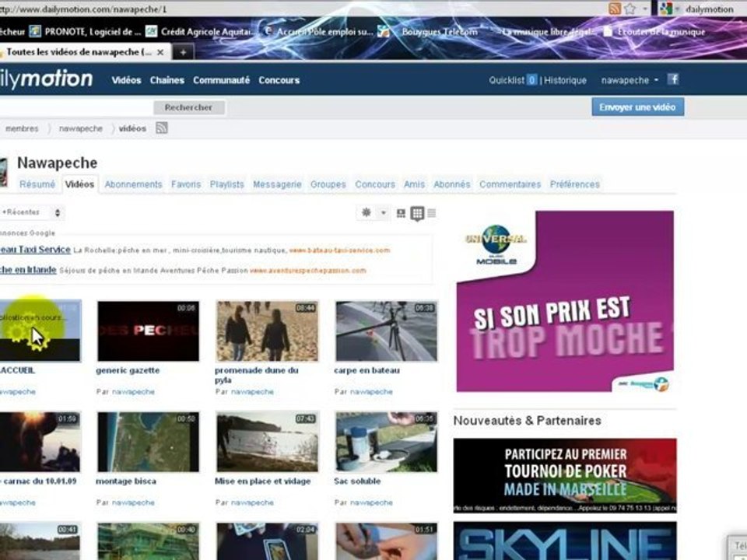The width and height of the screenshot is (747, 560).
Task: Switch to Abonnements tab
Action: [133, 184]
